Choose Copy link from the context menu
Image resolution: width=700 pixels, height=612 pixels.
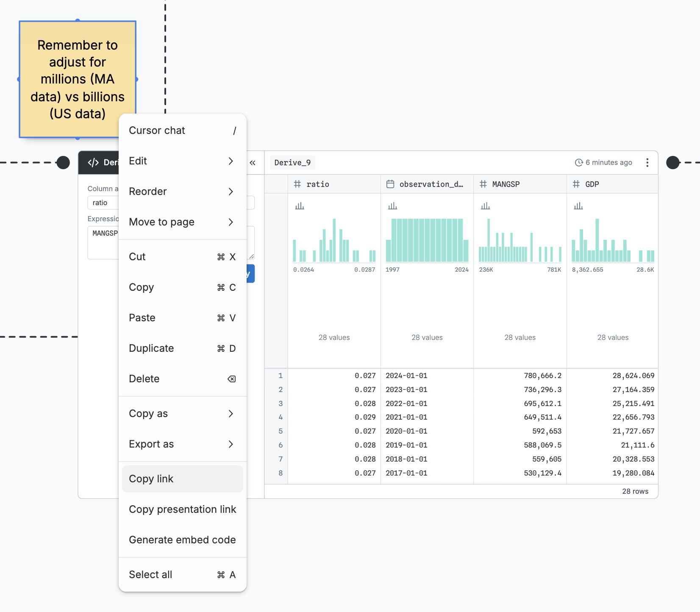pyautogui.click(x=182, y=479)
